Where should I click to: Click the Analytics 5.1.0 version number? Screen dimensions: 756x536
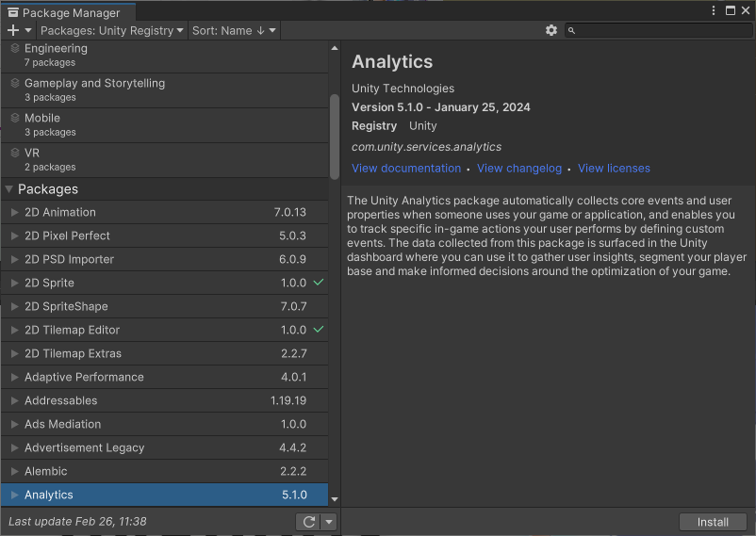tap(294, 495)
